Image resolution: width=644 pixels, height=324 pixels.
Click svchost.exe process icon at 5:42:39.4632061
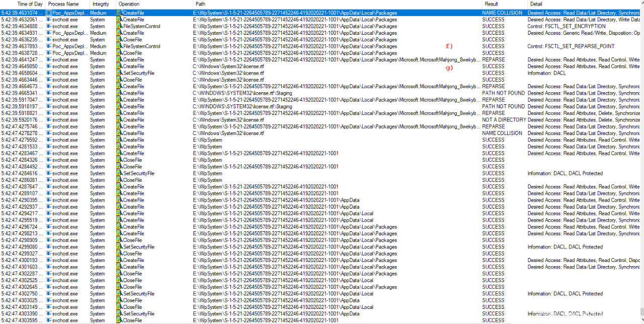(49, 20)
